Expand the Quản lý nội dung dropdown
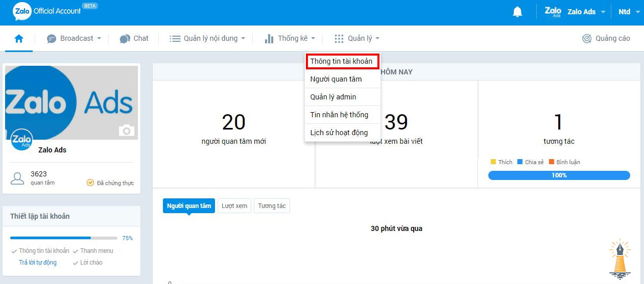This screenshot has height=284, width=644. pyautogui.click(x=207, y=39)
